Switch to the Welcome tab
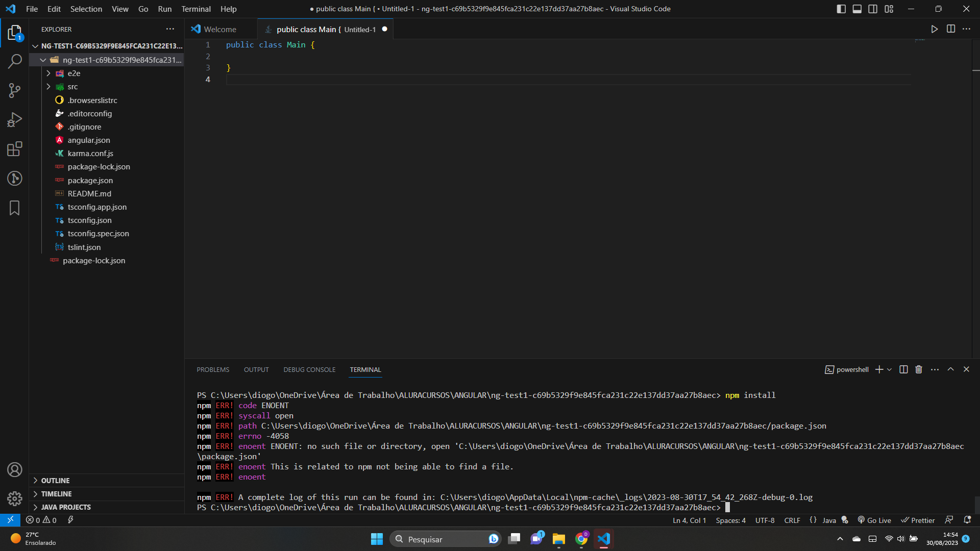 (x=220, y=29)
